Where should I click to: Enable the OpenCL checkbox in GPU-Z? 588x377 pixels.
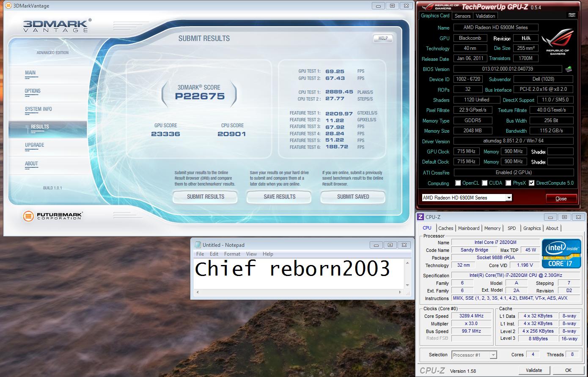tap(458, 183)
